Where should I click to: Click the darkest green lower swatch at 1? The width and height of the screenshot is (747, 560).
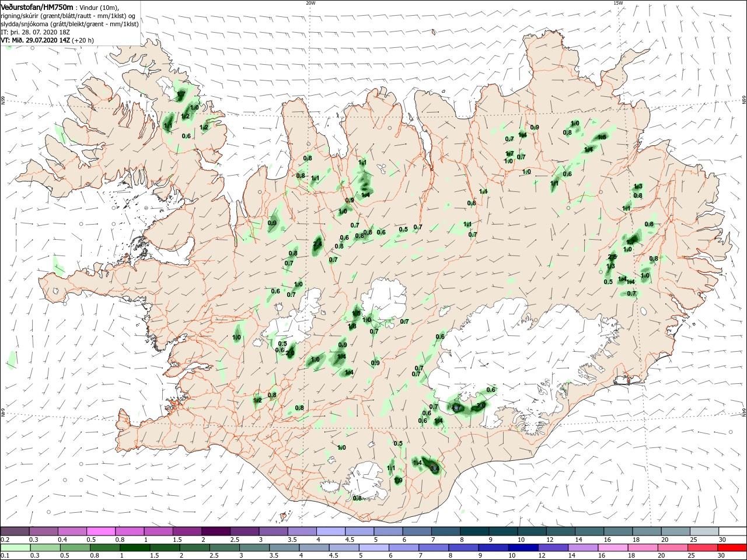pos(135,548)
